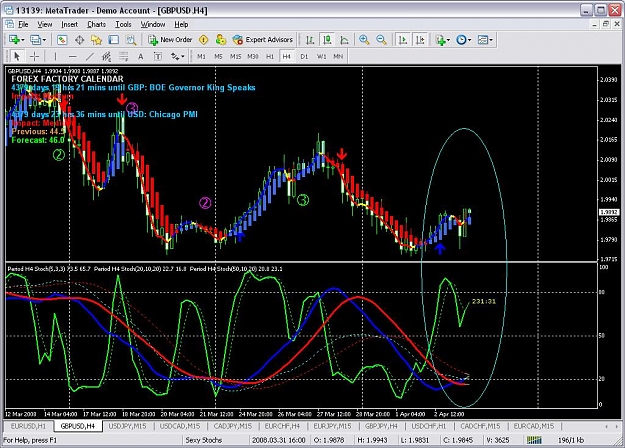Switch to the USDJPY,M15 chart tab
Image resolution: width=625 pixels, height=448 pixels.
128,426
